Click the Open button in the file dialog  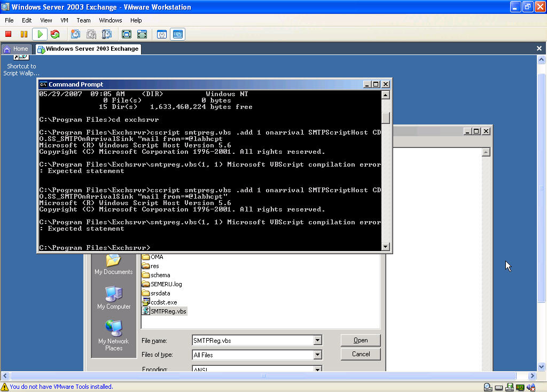pyautogui.click(x=361, y=340)
